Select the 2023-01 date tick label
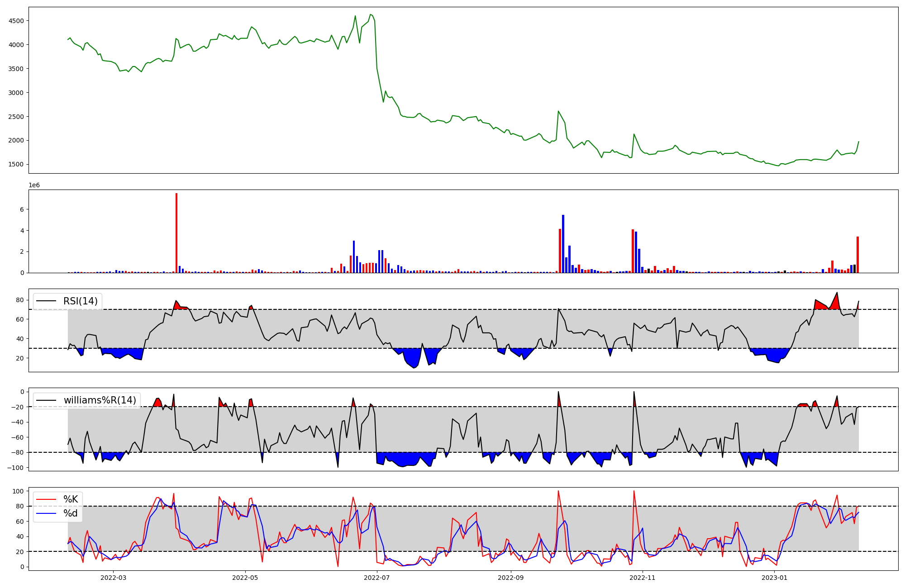 774,578
